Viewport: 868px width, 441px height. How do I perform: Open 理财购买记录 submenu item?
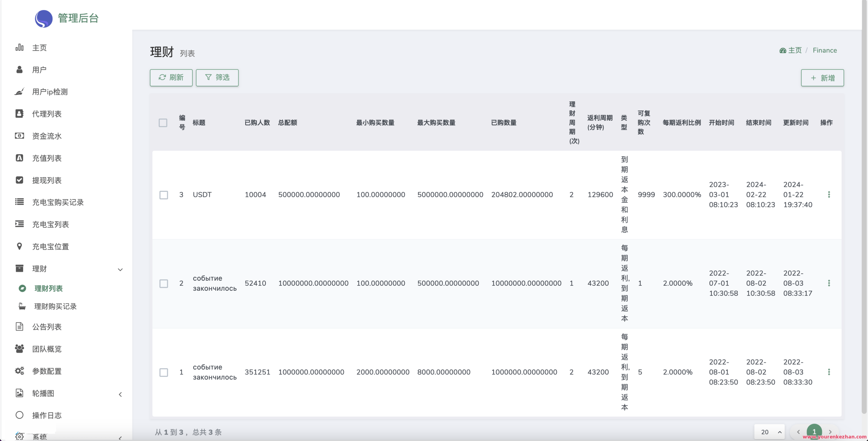(55, 306)
